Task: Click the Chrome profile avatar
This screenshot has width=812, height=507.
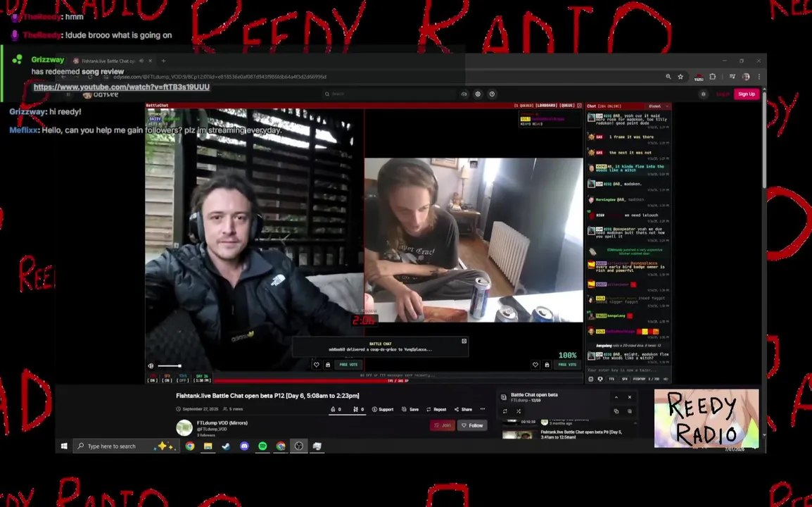Action: 746,77
